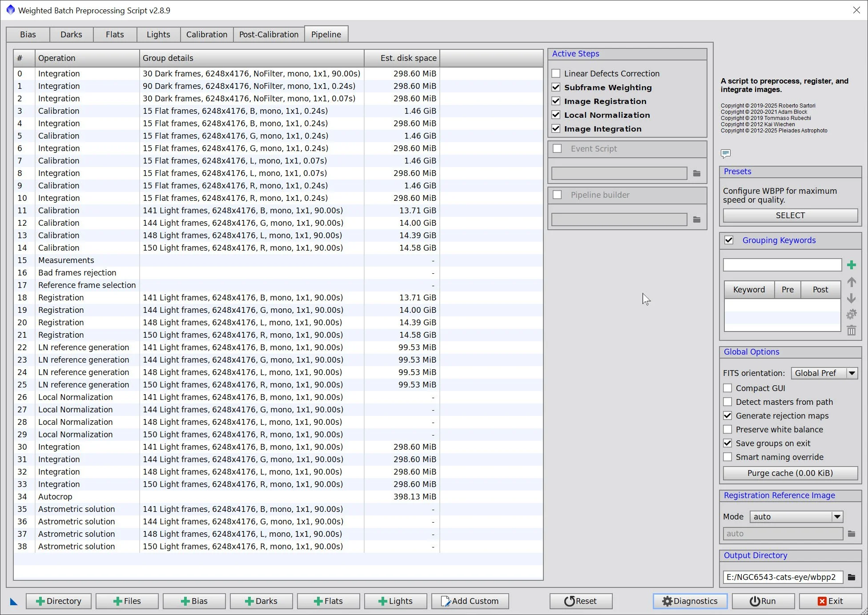Switch to the Calibration tab
This screenshot has width=868, height=615.
click(206, 34)
